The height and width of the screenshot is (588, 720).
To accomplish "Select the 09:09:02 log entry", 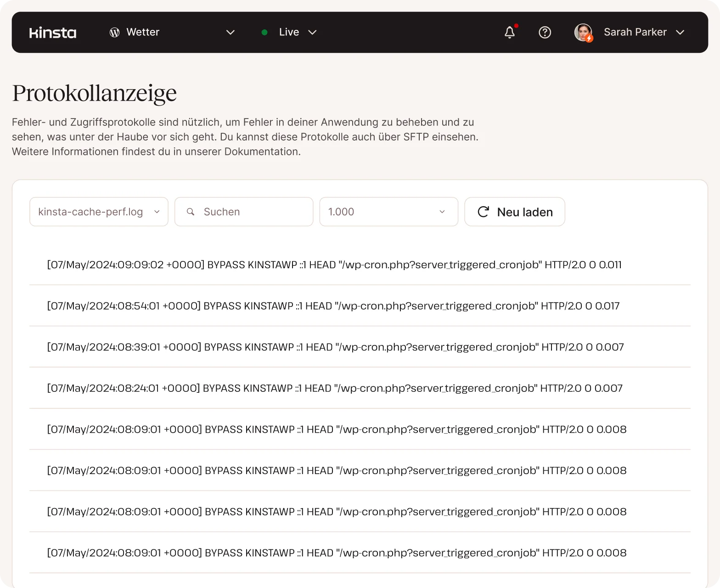I will [x=334, y=265].
